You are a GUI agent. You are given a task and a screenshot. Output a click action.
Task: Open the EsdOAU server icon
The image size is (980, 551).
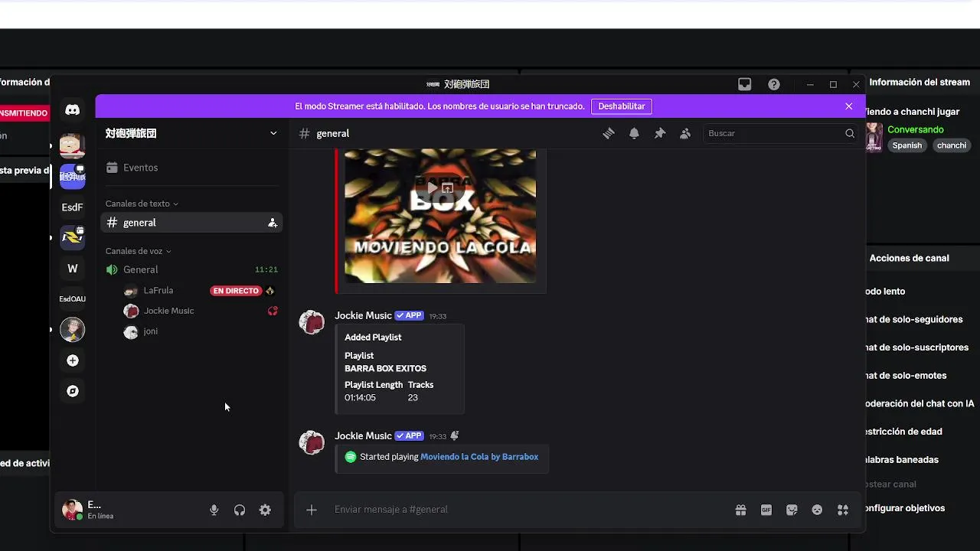pos(73,299)
